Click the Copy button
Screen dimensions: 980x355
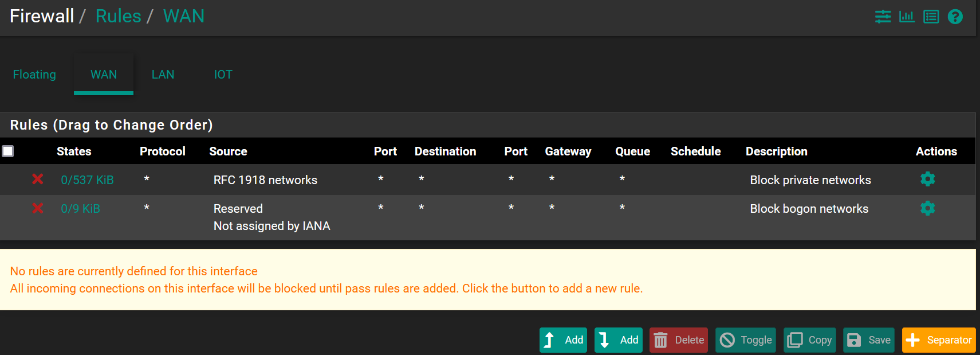coord(809,340)
